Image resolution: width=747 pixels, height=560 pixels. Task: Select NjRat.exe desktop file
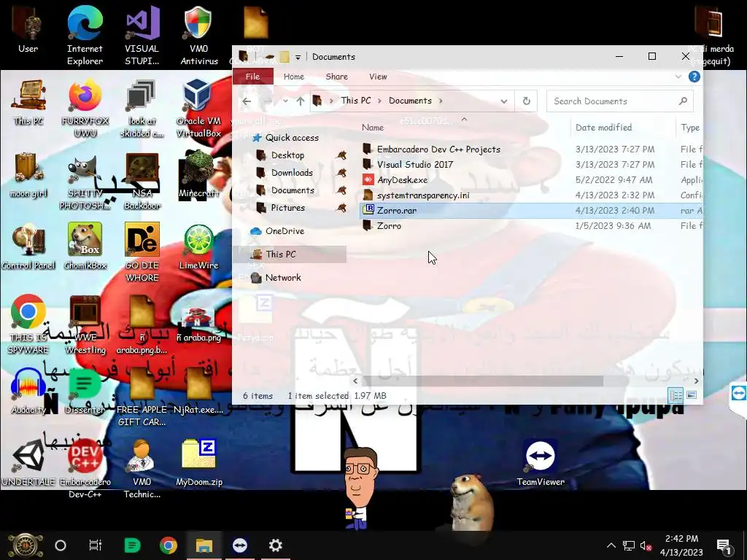198,392
